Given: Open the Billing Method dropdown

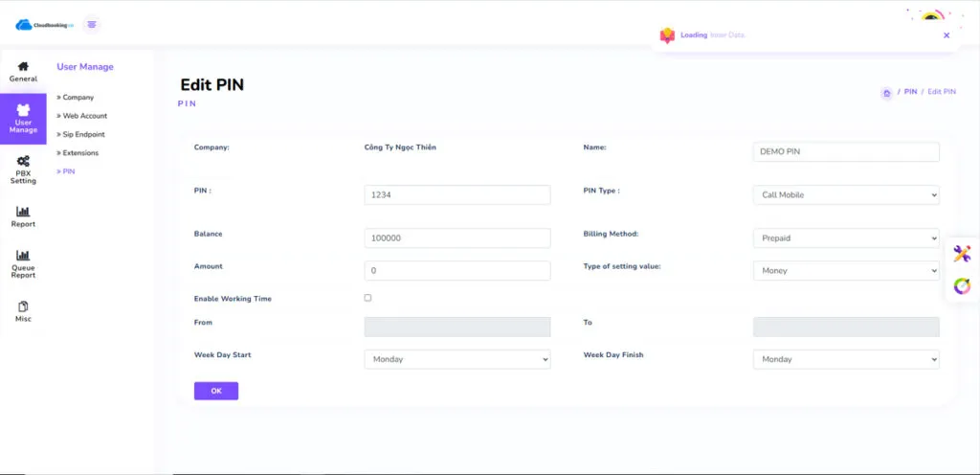Looking at the screenshot, I should 846,238.
